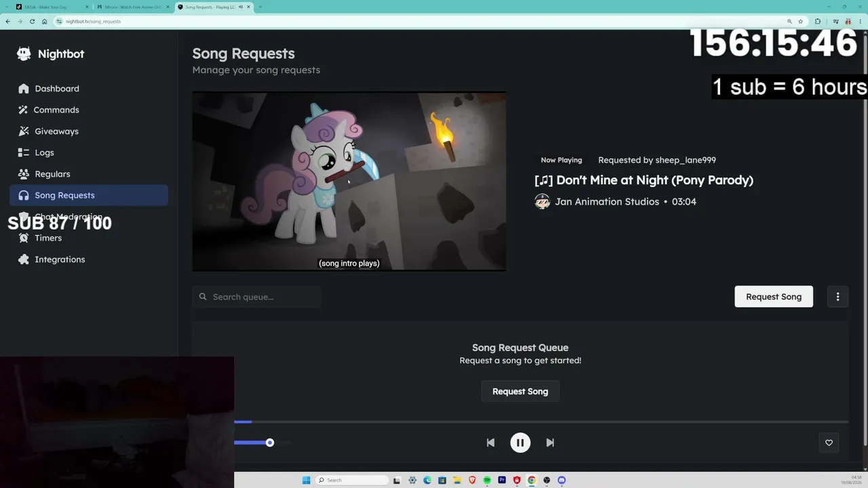
Task: Select Song Requests in the sidebar
Action: [89, 195]
